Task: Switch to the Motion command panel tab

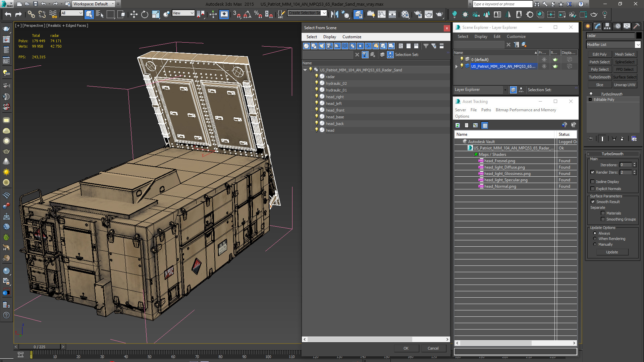Action: tap(617, 26)
